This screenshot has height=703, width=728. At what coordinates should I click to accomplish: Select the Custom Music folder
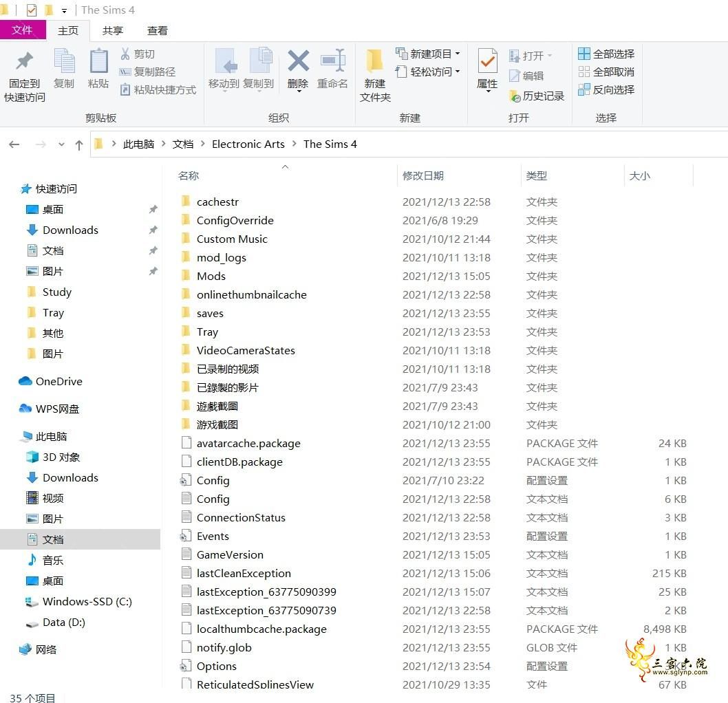232,239
